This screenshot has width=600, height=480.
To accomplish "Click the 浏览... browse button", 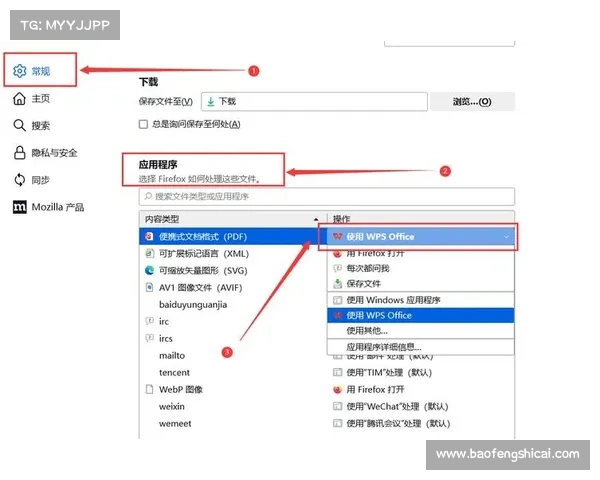I will coord(471,102).
